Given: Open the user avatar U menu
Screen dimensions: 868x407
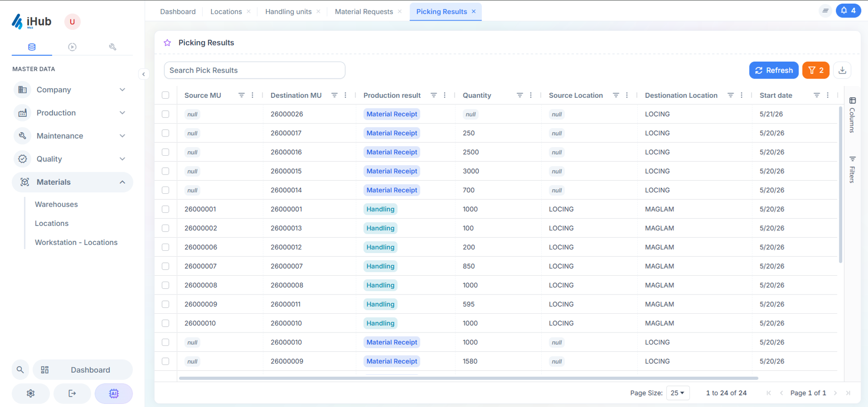Looking at the screenshot, I should 72,21.
